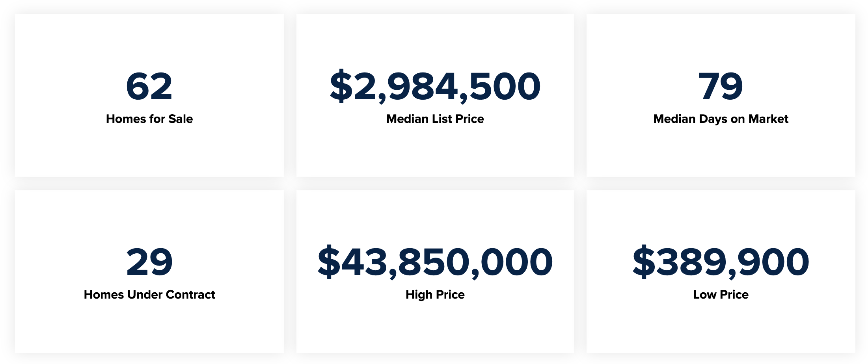Click the 29 homes under contract number

pos(149,262)
